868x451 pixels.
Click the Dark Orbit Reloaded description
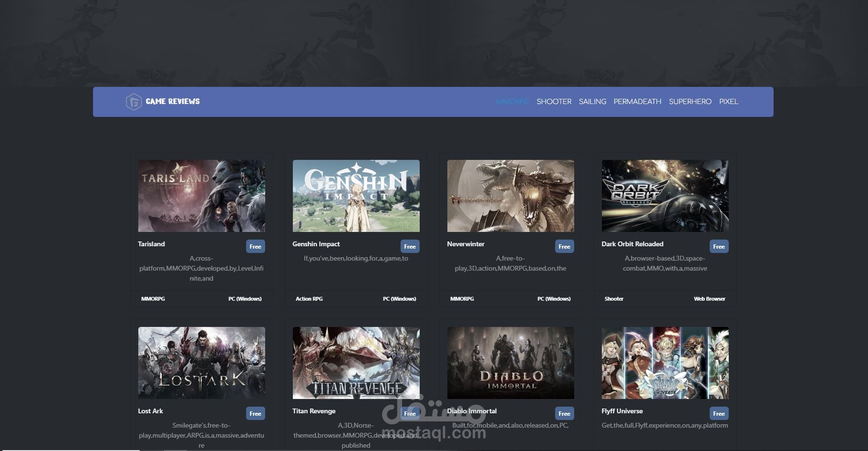click(x=665, y=263)
